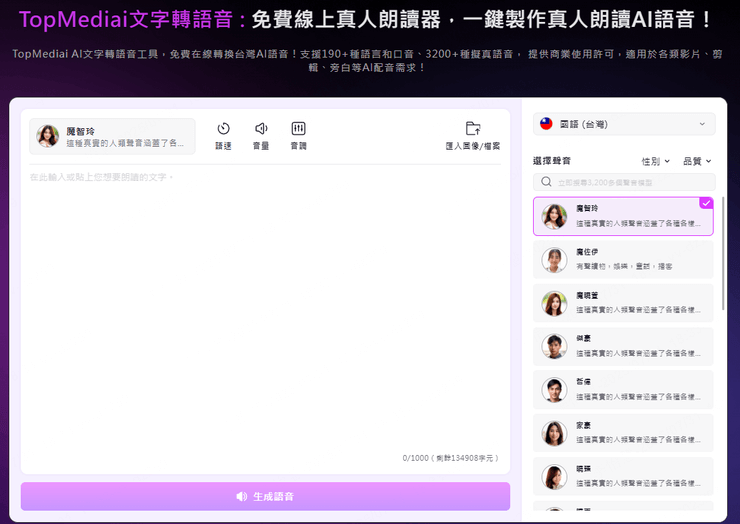This screenshot has width=740, height=524.
Task: Select the 魔佐伊 voice from the list
Action: (623, 260)
